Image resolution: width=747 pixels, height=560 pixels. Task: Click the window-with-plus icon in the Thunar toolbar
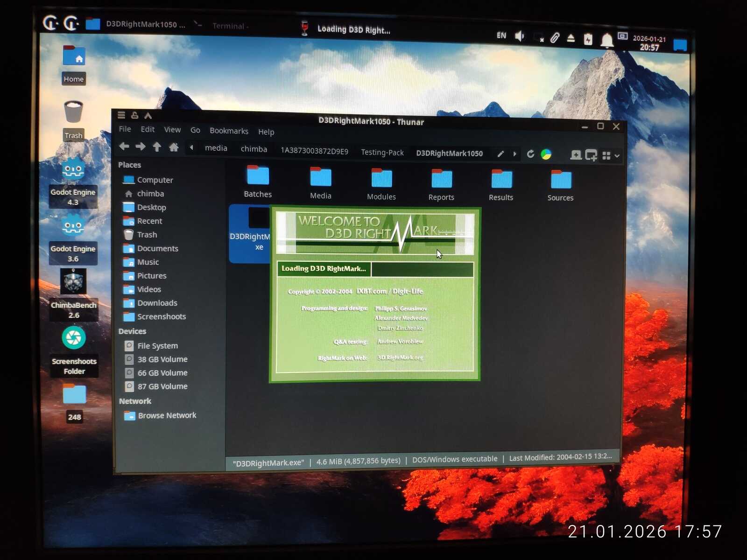pos(591,155)
